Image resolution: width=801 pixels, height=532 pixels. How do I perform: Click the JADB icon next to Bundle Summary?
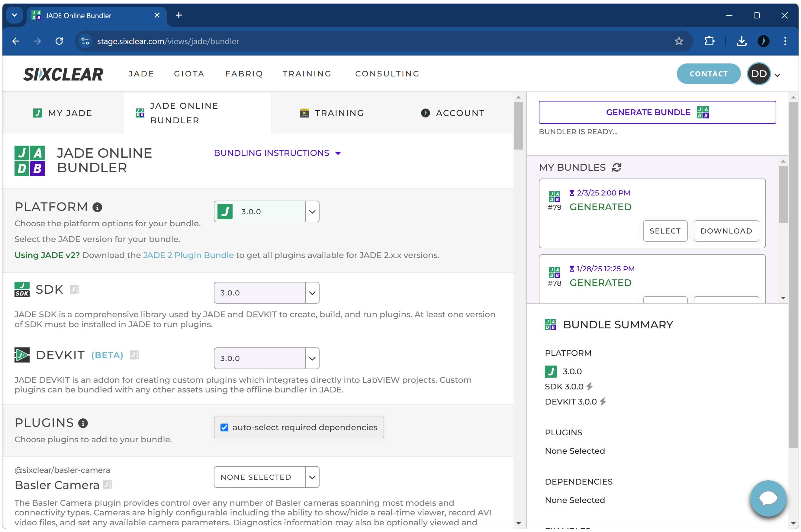[x=550, y=324]
